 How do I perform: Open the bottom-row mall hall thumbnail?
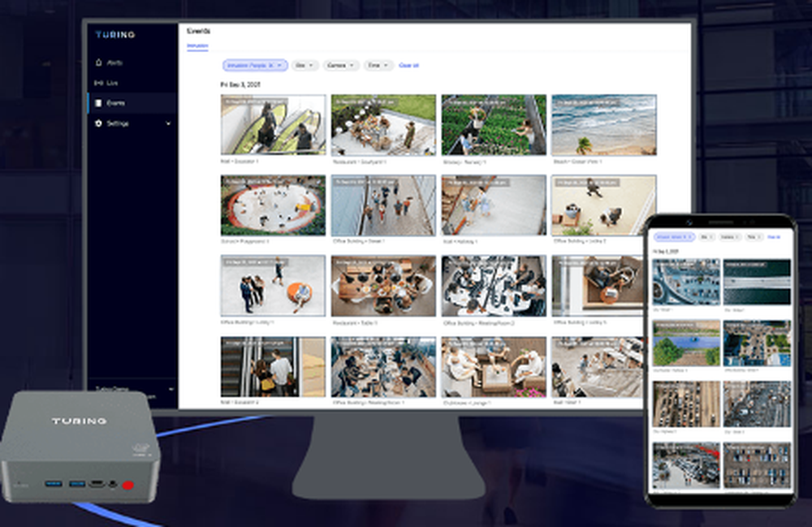(x=598, y=367)
